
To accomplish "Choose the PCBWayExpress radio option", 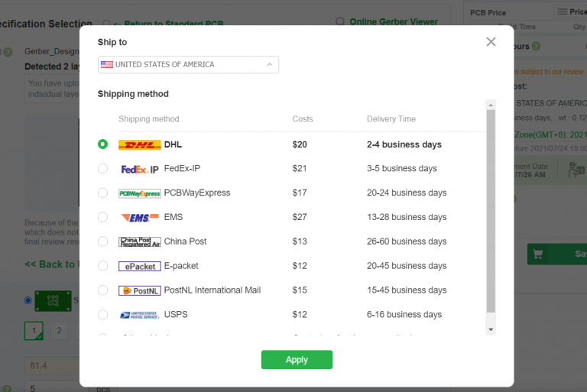I will 102,193.
